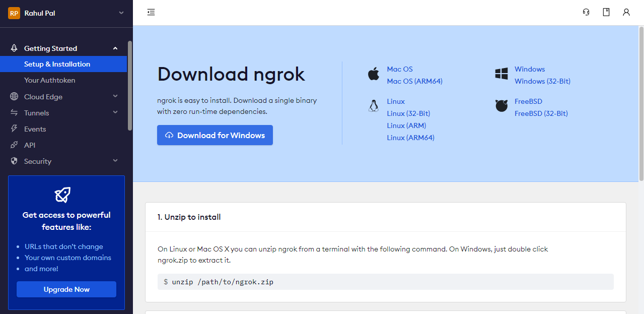The image size is (644, 314).
Task: Collapse the Getting Started section chevron
Action: point(115,48)
